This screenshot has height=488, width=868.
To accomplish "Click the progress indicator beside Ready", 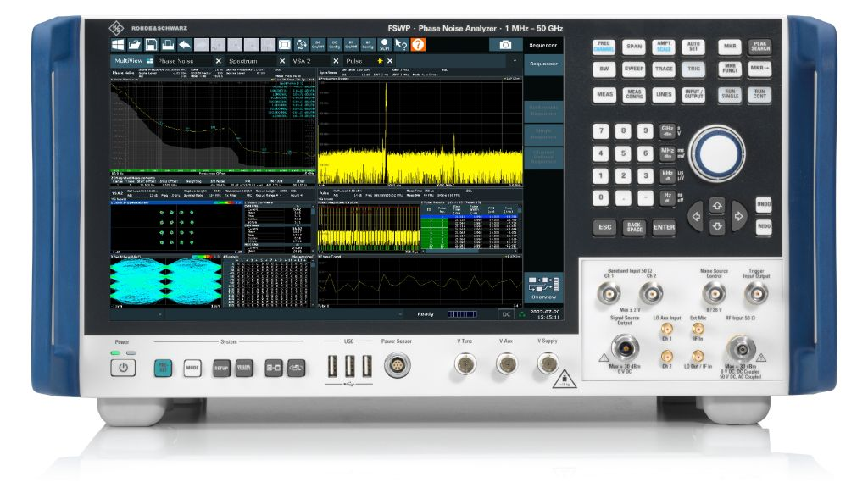I will [x=462, y=313].
